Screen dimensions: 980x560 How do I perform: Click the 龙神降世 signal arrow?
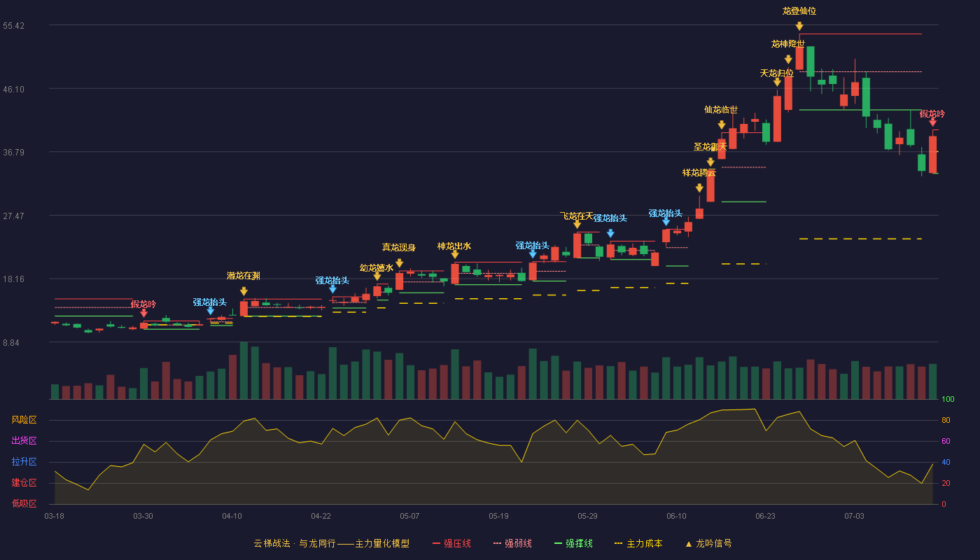coord(788,60)
